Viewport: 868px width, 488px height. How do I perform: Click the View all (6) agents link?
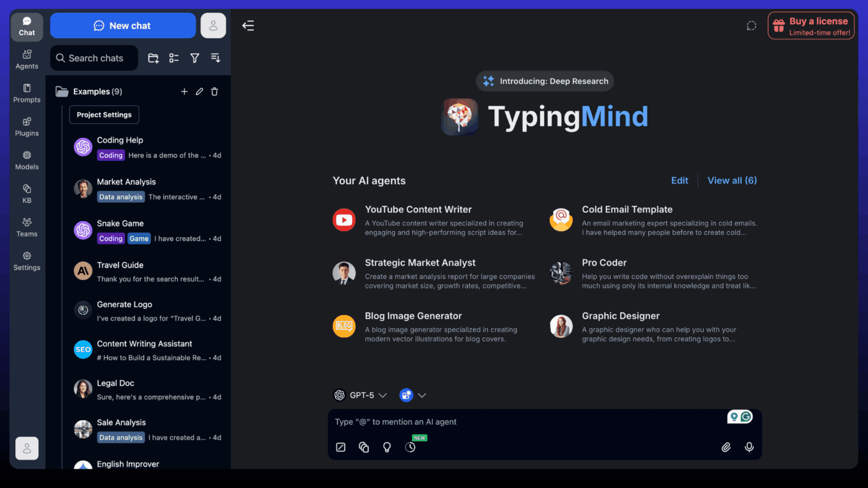coord(732,181)
